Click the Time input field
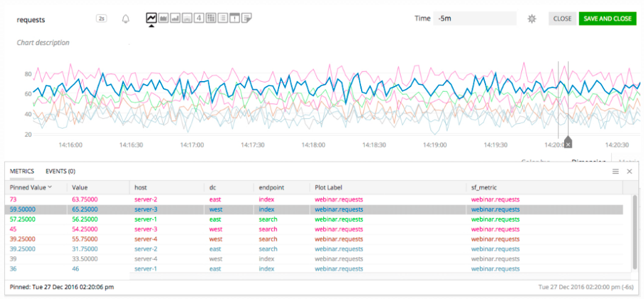The height and width of the screenshot is (299, 644). coord(474,19)
